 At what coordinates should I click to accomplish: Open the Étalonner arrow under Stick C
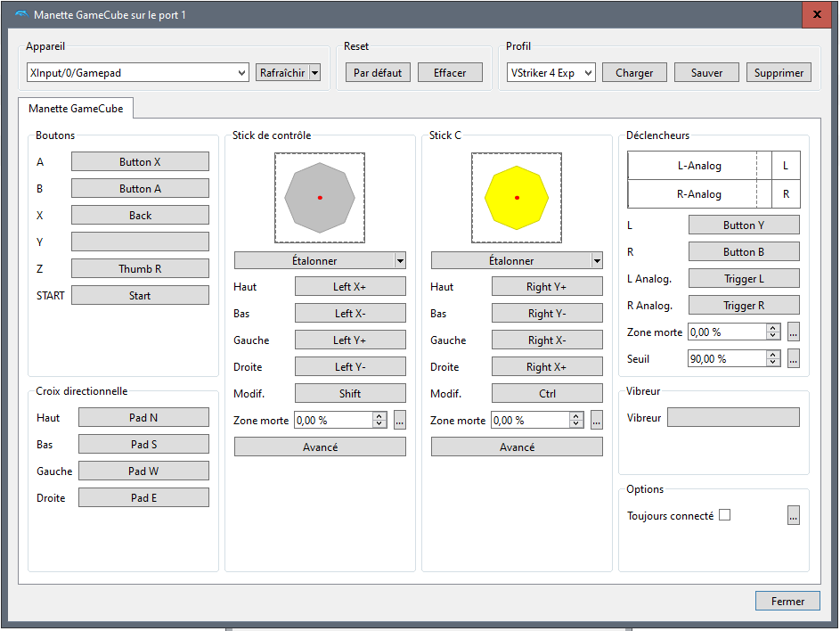[597, 260]
